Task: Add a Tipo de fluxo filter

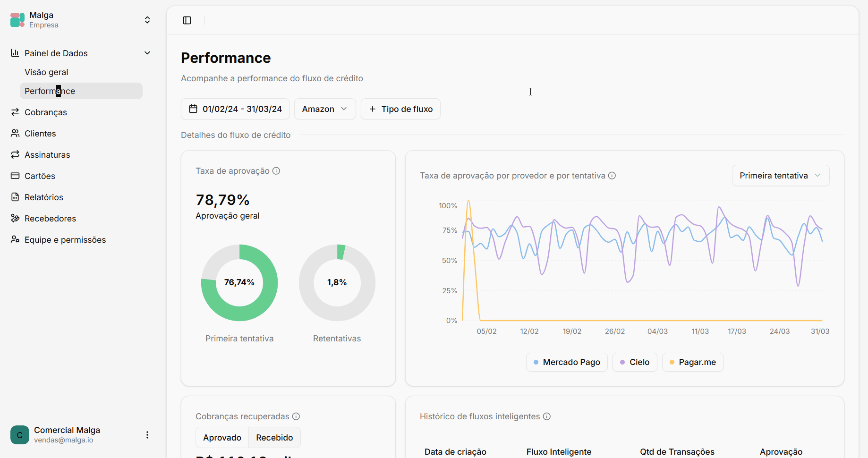Action: [400, 109]
